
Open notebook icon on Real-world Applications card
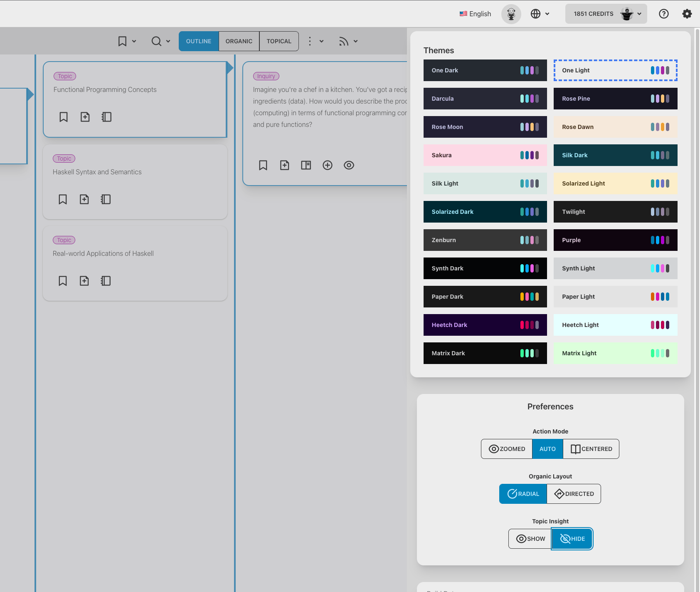coord(106,281)
